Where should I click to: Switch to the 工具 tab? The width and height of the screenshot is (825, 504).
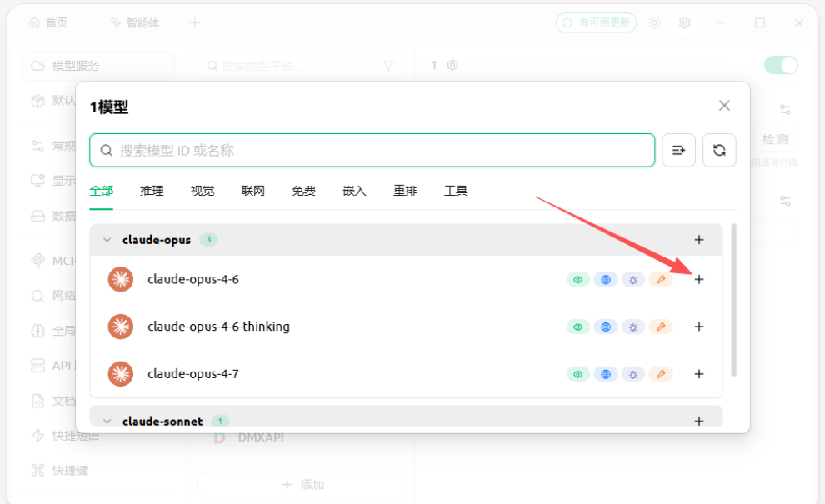coord(456,191)
